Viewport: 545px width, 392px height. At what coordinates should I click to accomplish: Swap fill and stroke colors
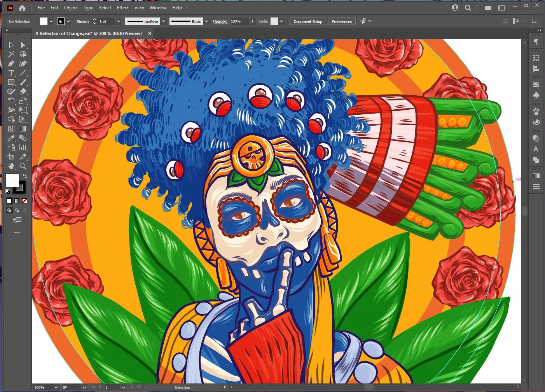tap(25, 176)
